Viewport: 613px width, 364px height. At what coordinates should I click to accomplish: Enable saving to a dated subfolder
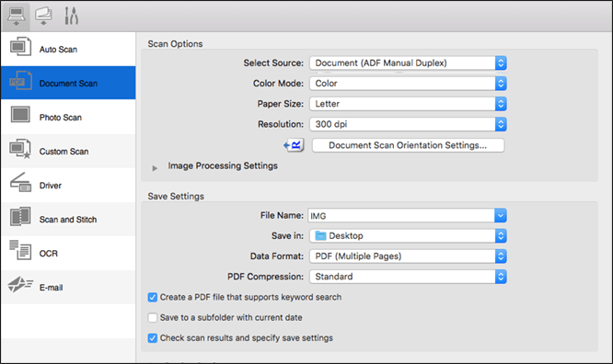pos(153,317)
